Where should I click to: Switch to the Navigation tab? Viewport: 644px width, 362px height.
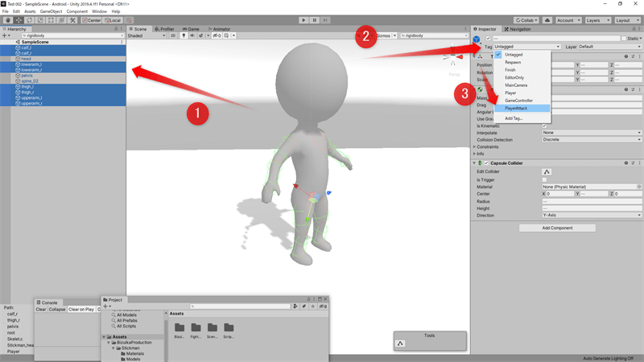(517, 29)
